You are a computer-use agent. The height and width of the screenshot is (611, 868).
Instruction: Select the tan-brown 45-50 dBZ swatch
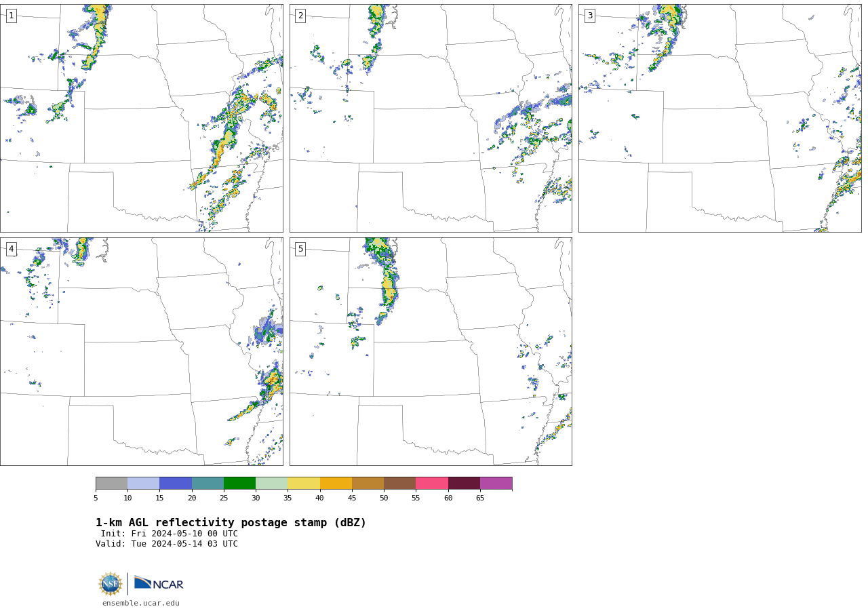pyautogui.click(x=368, y=483)
